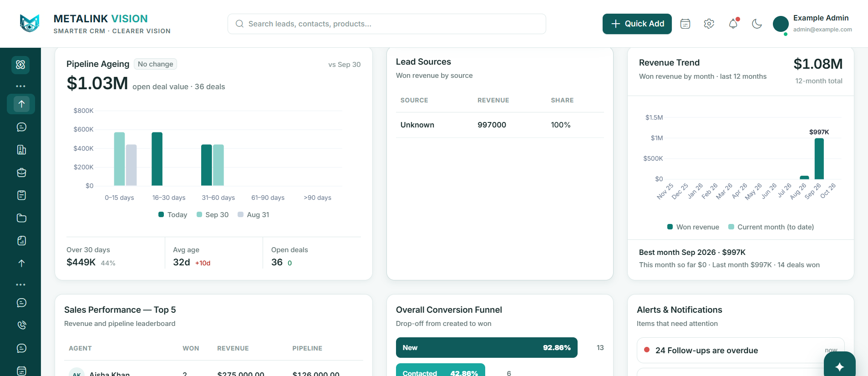Open the document page icon in sidebar

[21, 241]
